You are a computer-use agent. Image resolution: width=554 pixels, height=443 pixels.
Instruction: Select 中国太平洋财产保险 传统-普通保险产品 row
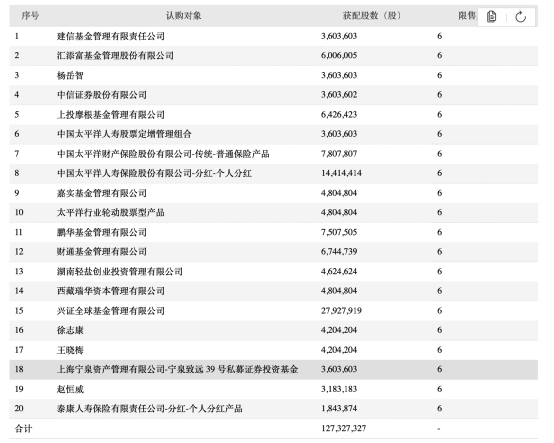274,154
